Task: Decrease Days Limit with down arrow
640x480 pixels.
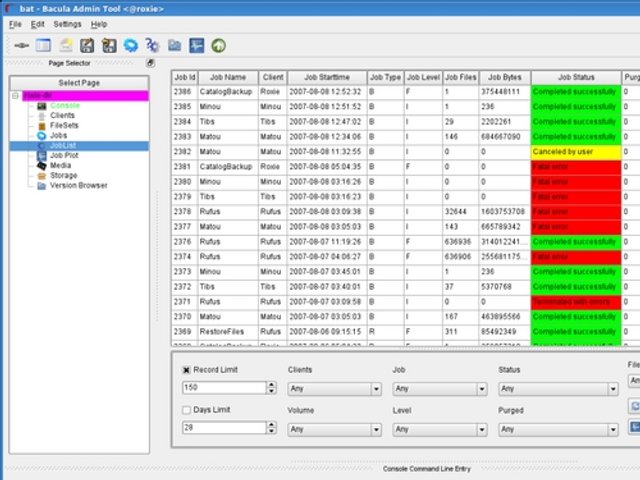Action: [271, 431]
